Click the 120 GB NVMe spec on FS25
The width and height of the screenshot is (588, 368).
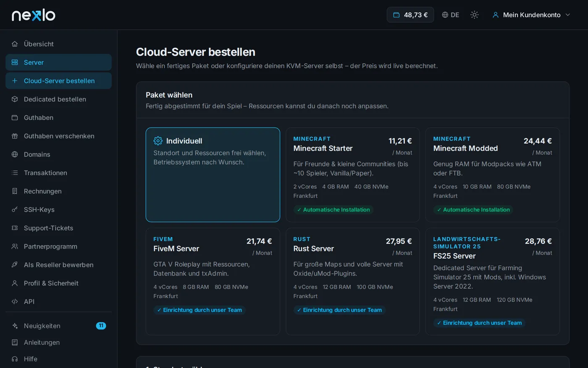click(514, 300)
